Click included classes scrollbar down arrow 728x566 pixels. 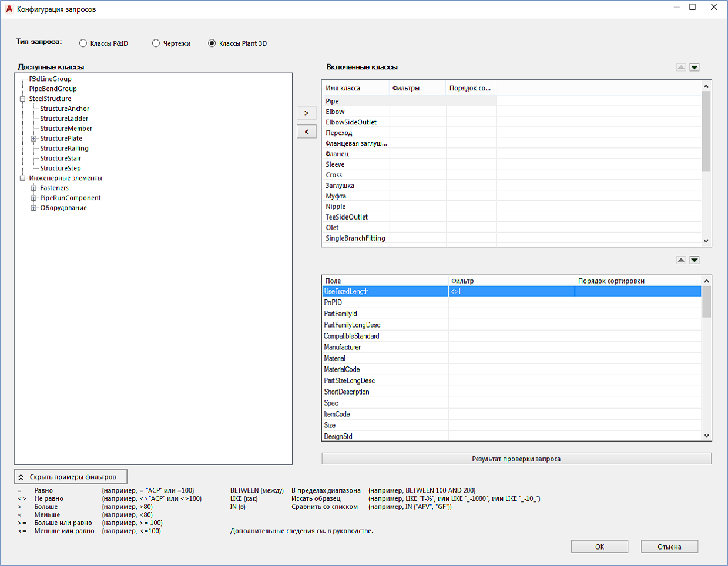click(x=706, y=241)
